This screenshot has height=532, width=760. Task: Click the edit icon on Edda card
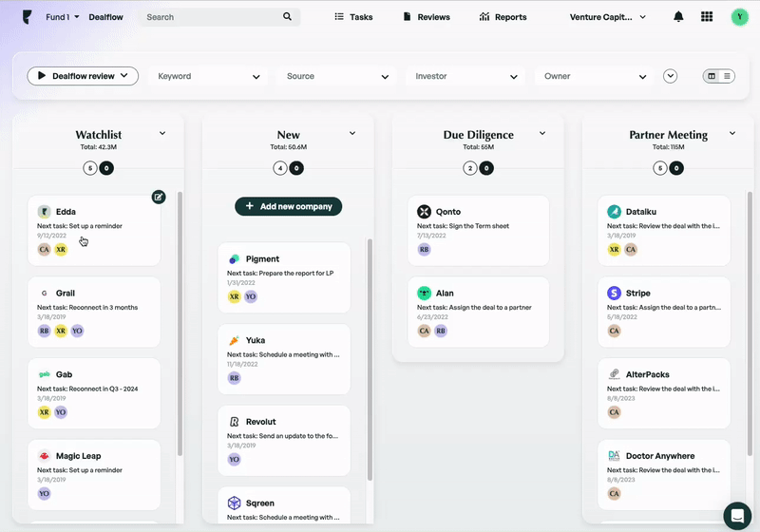click(159, 197)
